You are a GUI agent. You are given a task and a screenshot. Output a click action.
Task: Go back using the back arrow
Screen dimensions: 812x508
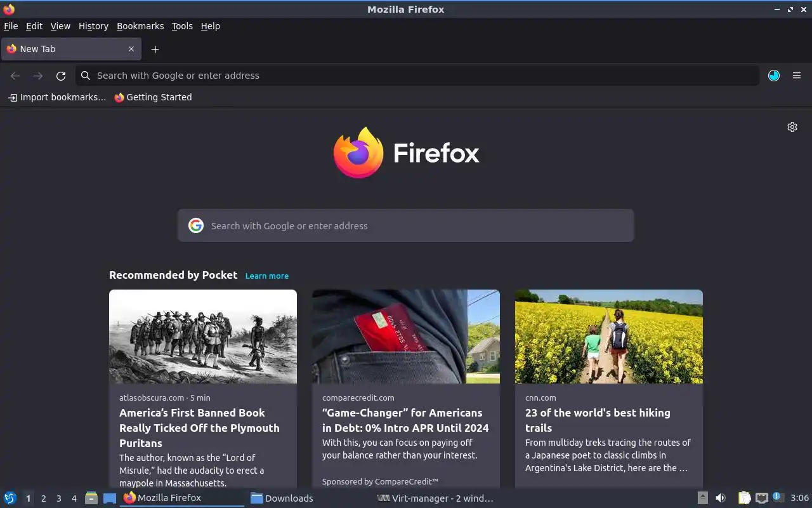coord(15,76)
